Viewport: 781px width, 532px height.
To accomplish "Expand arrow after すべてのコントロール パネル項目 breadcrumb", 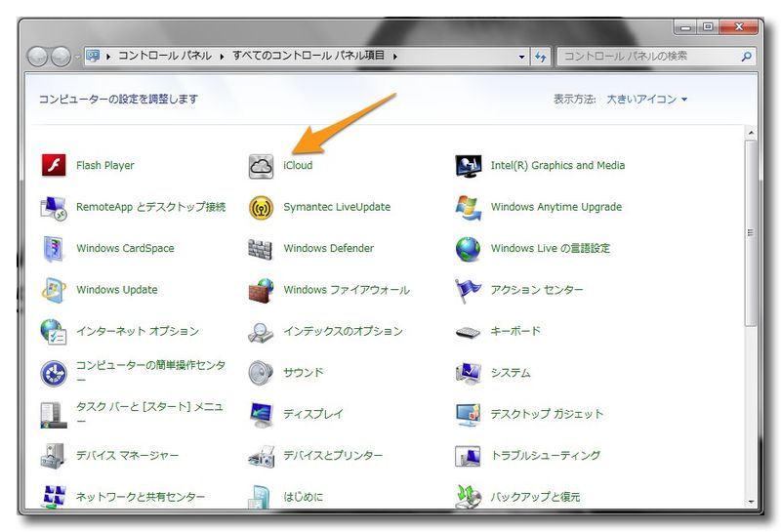I will [x=394, y=57].
